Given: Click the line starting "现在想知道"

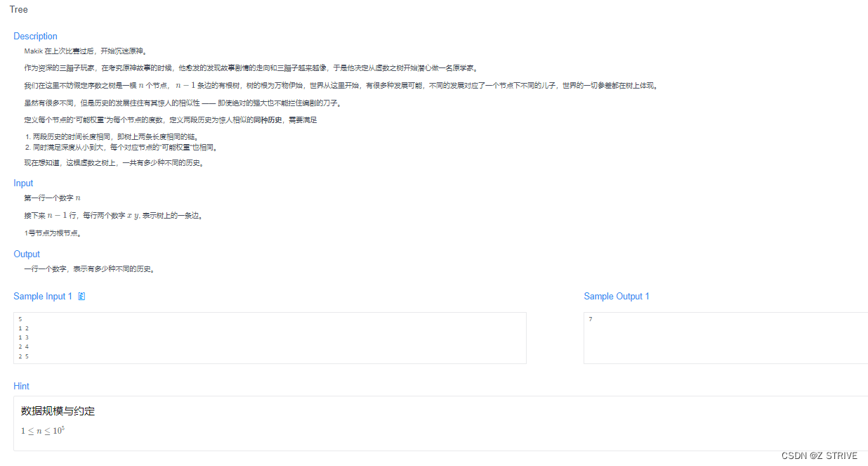Looking at the screenshot, I should coord(114,163).
